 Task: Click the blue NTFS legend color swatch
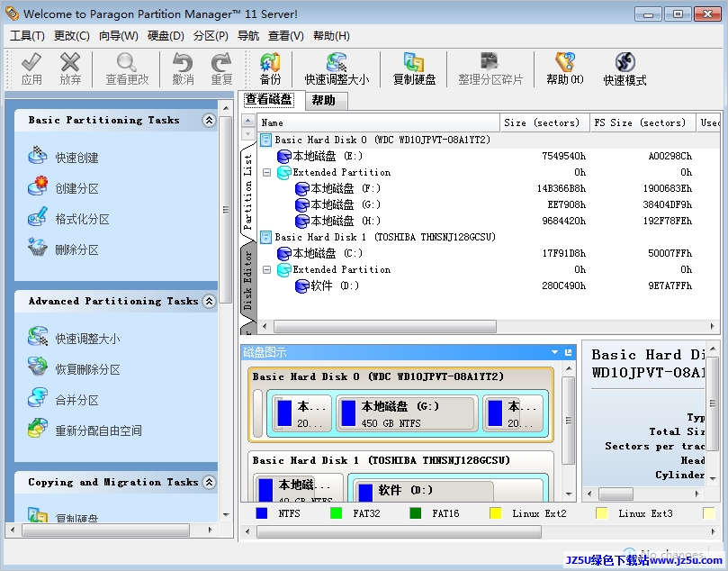261,513
